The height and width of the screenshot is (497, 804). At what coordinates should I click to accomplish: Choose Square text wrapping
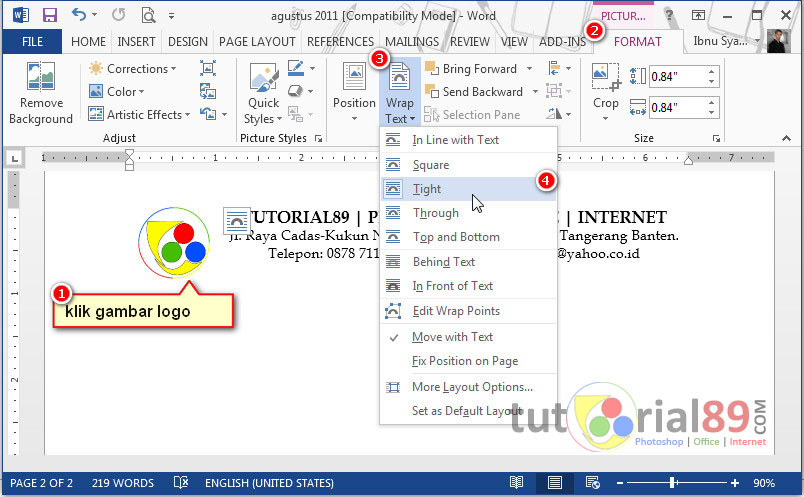point(468,165)
